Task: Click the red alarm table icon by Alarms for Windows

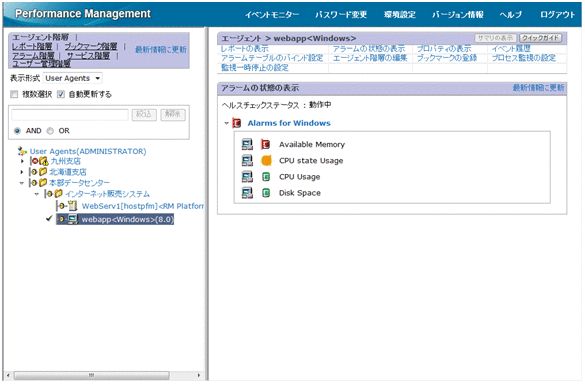Action: click(237, 123)
